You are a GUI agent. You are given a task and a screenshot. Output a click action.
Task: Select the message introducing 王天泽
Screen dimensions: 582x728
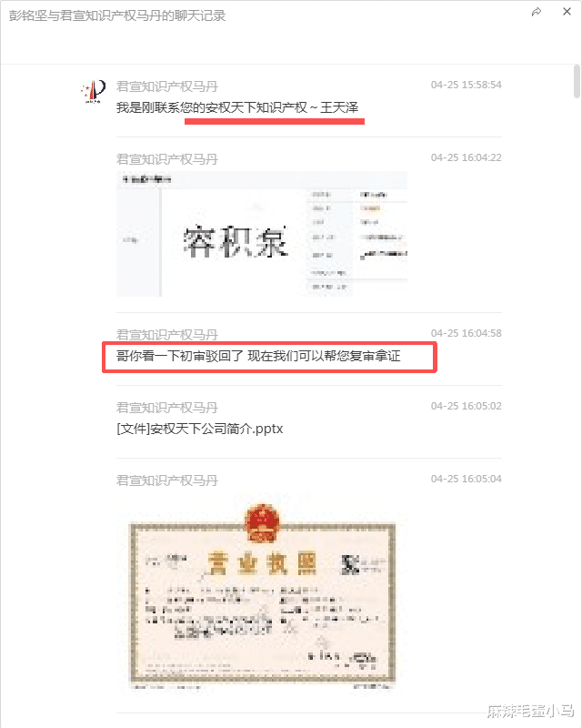click(x=237, y=107)
